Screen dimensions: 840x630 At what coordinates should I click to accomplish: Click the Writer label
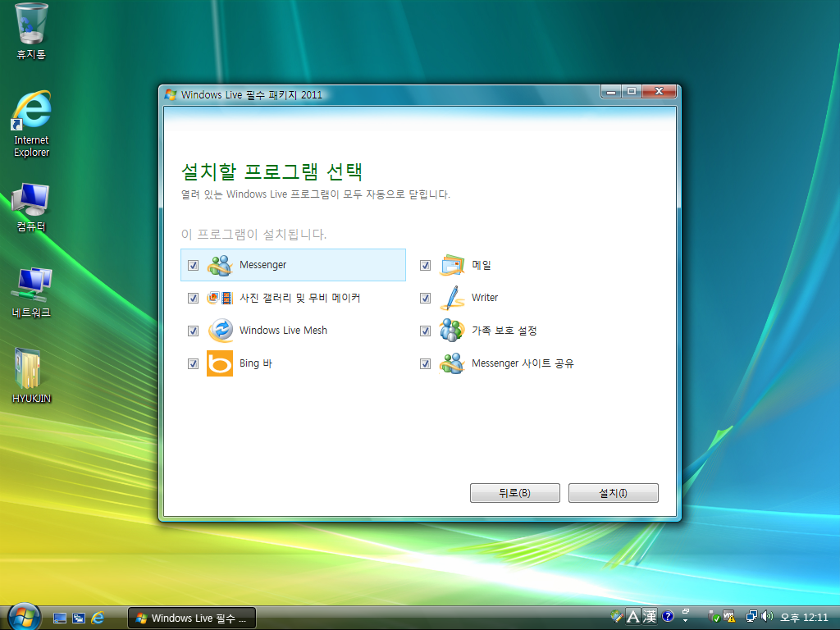[485, 298]
